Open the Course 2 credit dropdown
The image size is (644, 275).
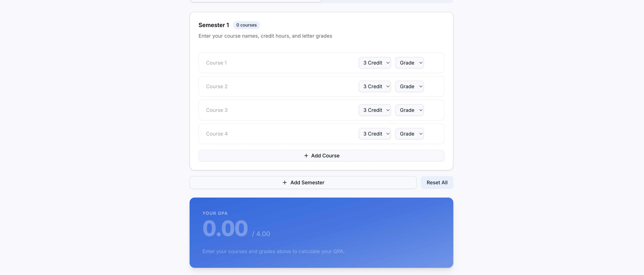click(x=375, y=86)
